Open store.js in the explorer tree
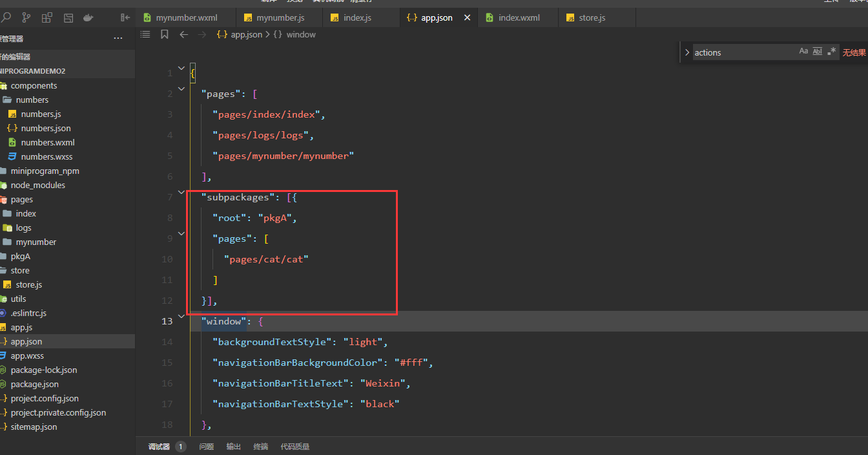 67,284
